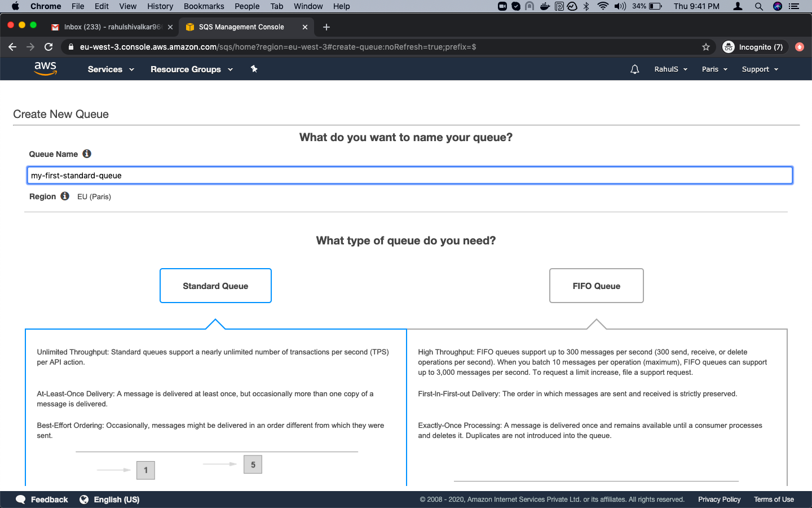
Task: Click into the Queue Name text field
Action: (409, 176)
